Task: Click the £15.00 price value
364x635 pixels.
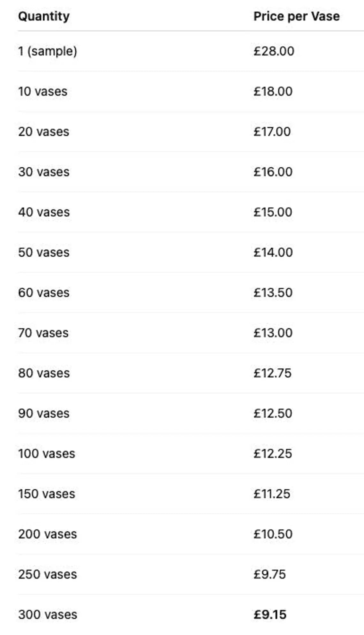Action: point(273,212)
